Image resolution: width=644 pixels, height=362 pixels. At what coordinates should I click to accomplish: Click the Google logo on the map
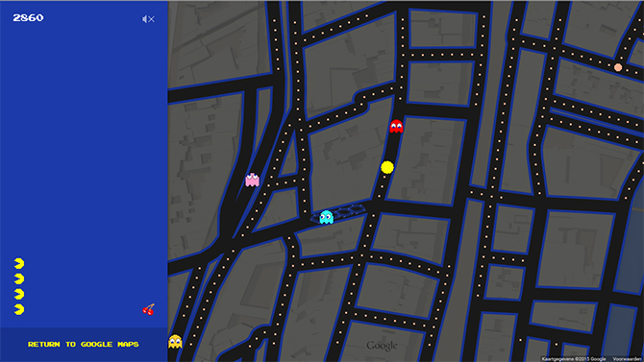point(382,346)
